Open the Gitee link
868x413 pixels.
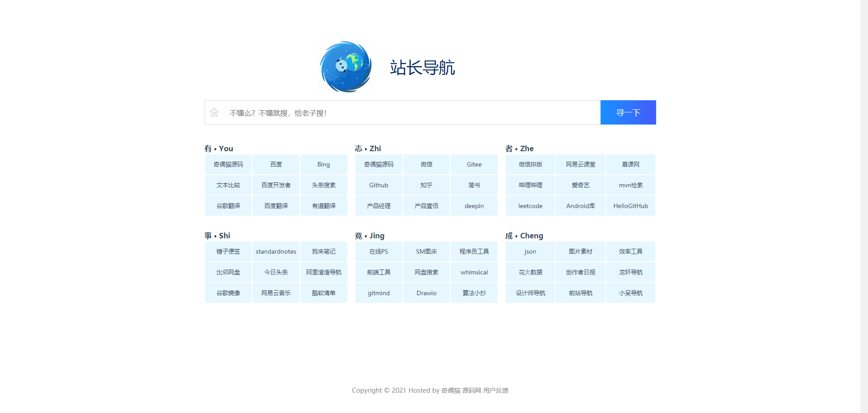tap(474, 164)
